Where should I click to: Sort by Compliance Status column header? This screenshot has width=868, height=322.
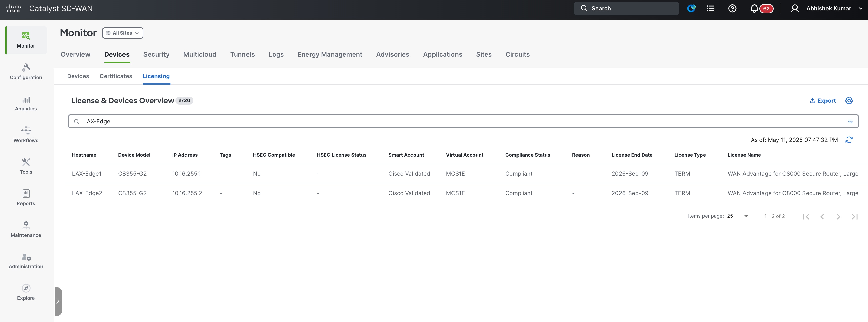click(527, 155)
